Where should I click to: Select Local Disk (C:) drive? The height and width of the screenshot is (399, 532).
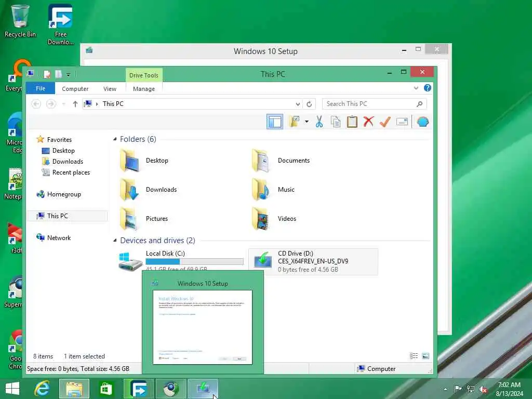181,261
